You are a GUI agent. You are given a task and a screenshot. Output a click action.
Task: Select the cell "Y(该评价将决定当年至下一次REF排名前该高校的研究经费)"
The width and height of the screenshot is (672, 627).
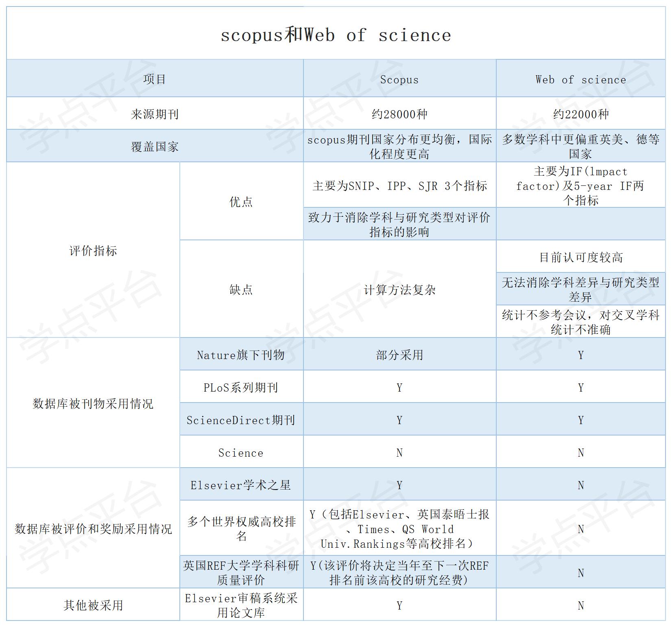399,572
